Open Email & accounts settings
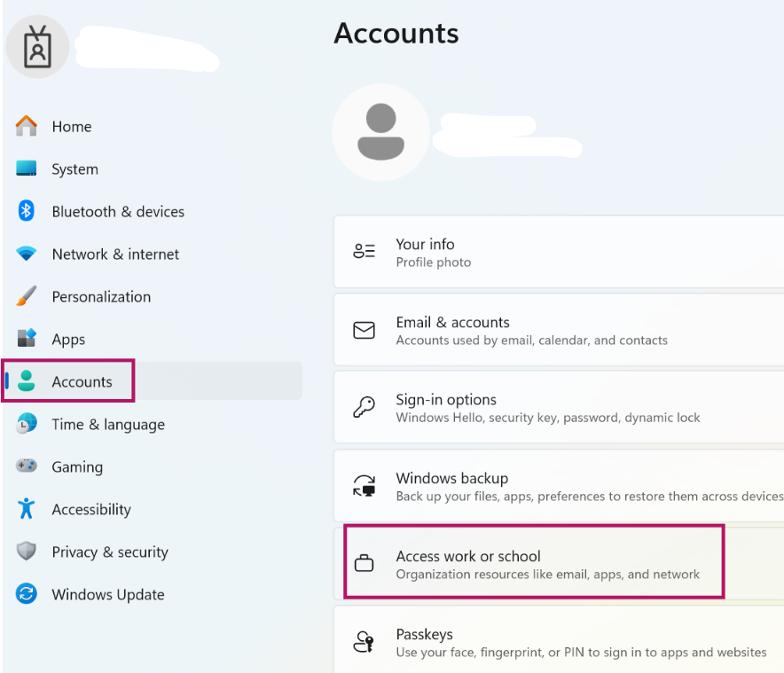784x673 pixels. pos(532,329)
